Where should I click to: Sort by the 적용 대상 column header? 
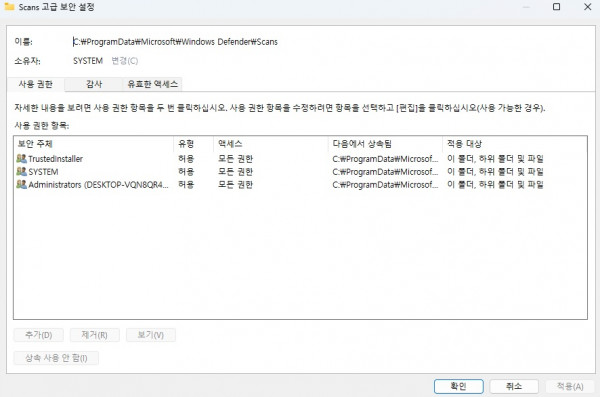(x=515, y=144)
